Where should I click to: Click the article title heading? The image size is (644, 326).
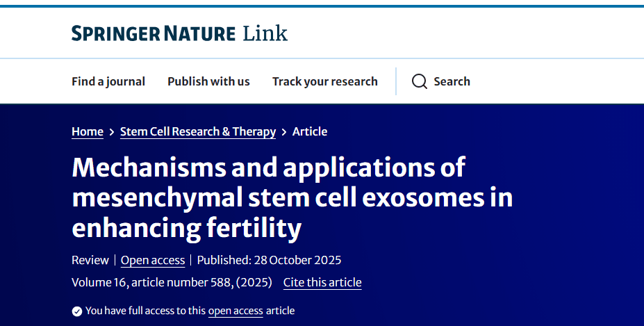tap(292, 198)
